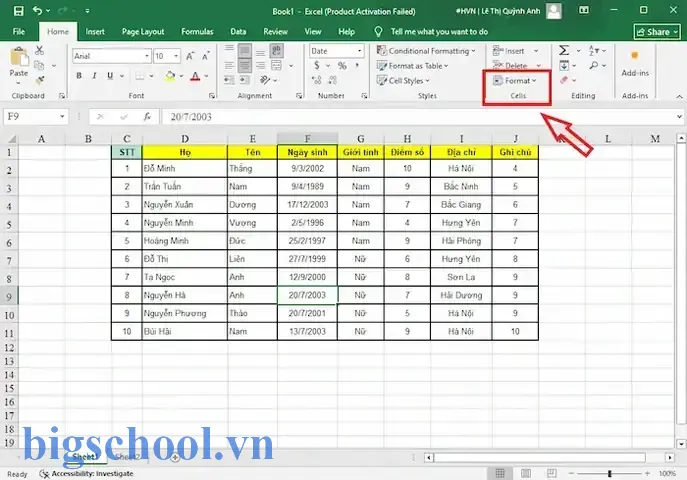Apply Comma Style number format
Viewport: 687px width, 480px height.
point(358,66)
